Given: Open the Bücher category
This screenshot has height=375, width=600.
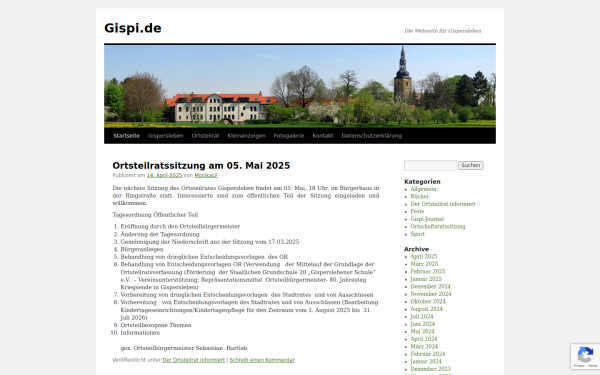Looking at the screenshot, I should 419,197.
